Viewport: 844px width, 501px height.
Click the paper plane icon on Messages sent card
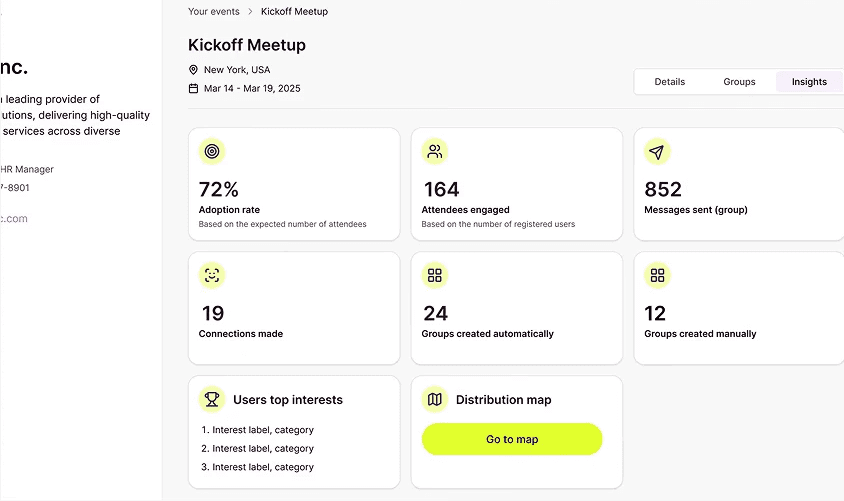point(657,152)
